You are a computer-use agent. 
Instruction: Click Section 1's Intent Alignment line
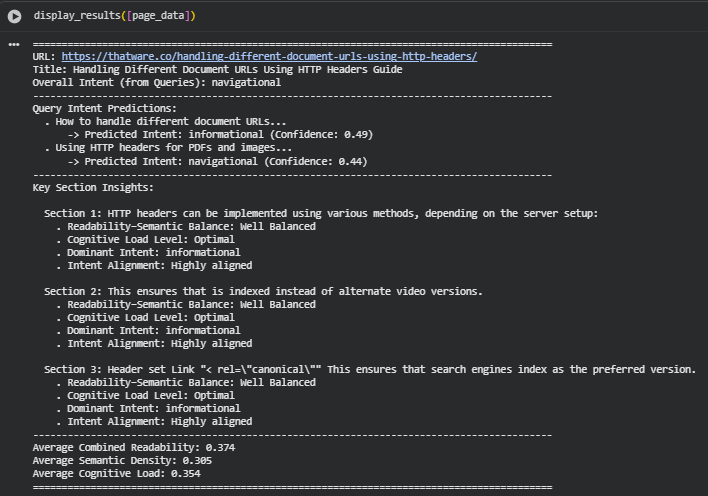click(160, 265)
